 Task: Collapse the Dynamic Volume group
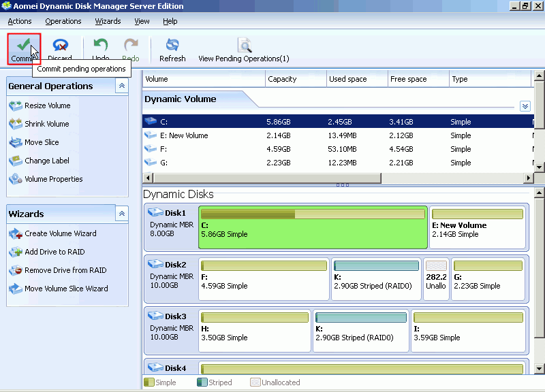pyautogui.click(x=525, y=106)
